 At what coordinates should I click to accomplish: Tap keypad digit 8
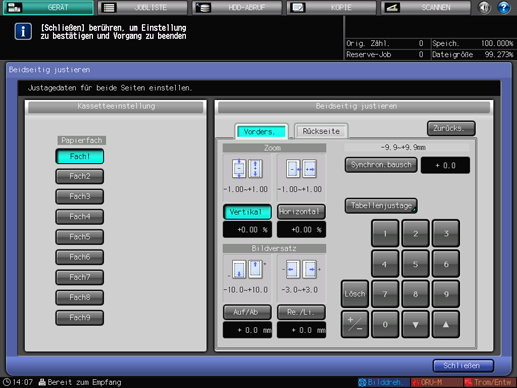[415, 294]
